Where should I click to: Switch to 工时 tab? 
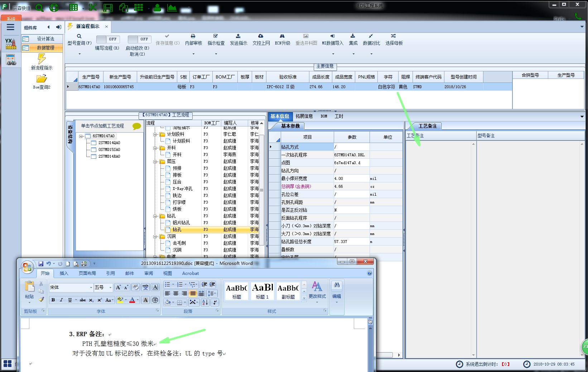point(339,116)
